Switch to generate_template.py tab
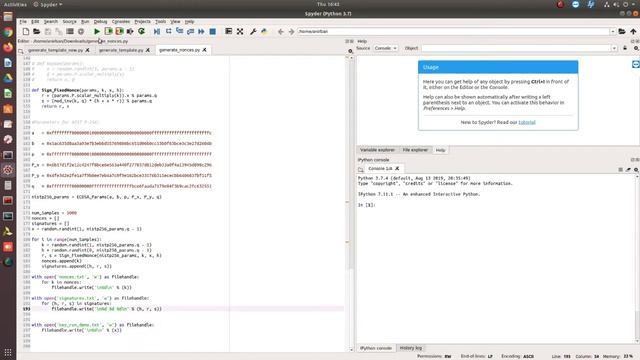 pos(121,50)
